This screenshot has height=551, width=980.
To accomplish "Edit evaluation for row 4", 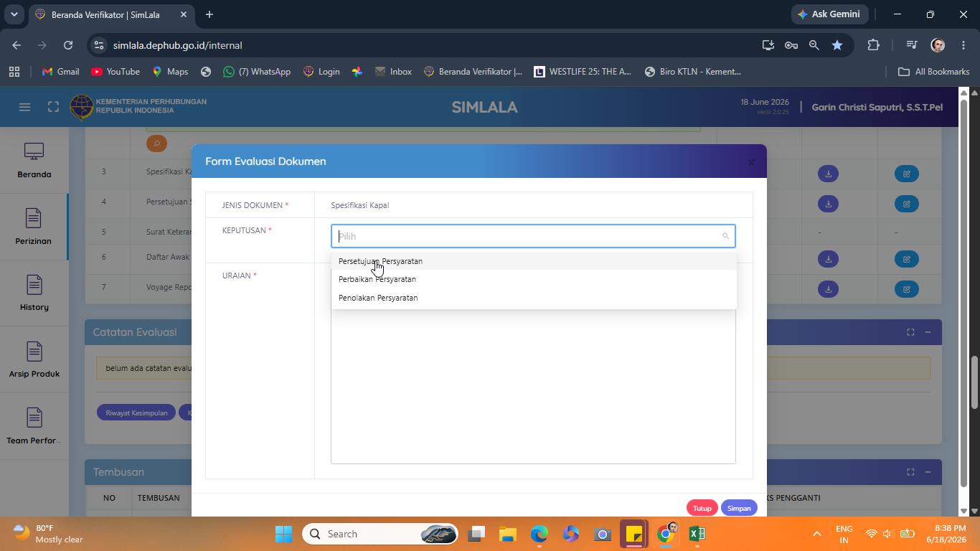I will pyautogui.click(x=907, y=204).
